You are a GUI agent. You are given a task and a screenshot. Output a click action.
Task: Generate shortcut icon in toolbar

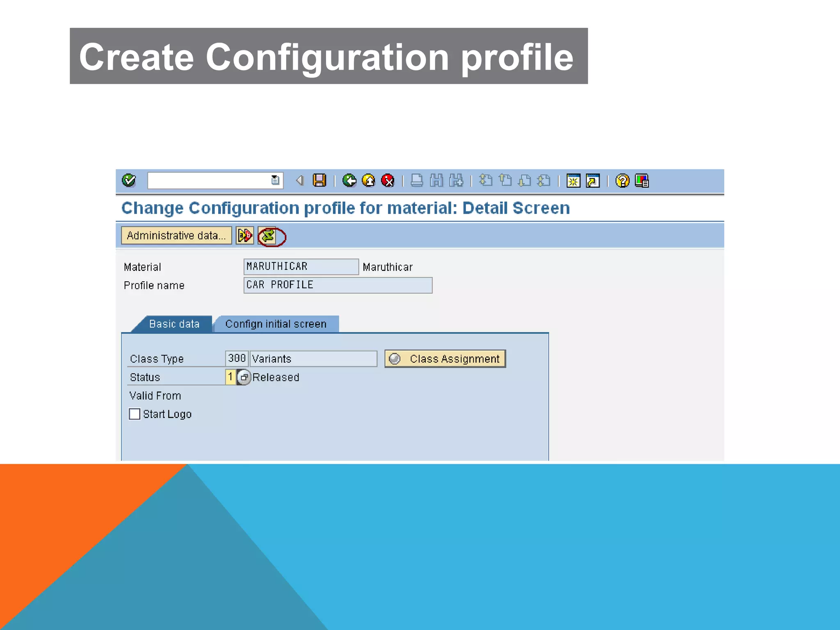click(x=593, y=180)
